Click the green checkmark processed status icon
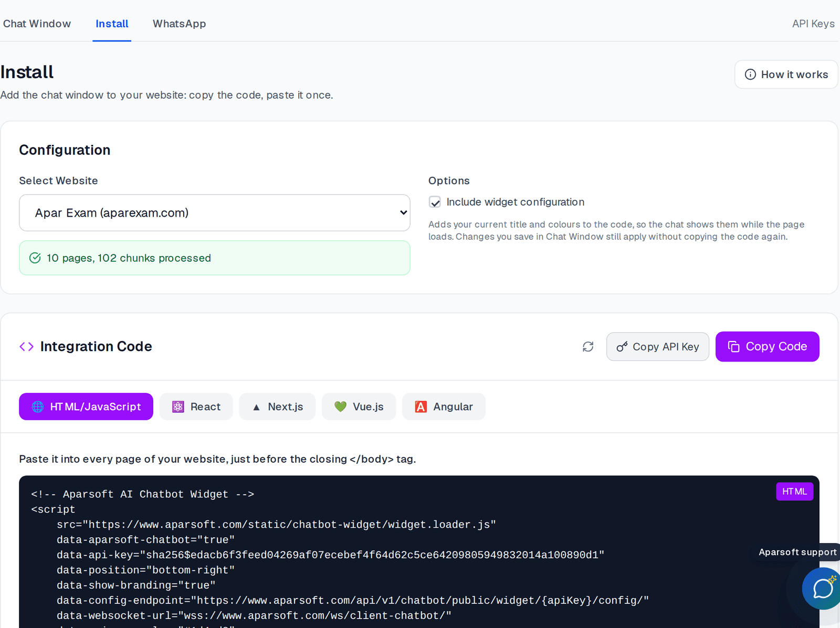 (35, 258)
